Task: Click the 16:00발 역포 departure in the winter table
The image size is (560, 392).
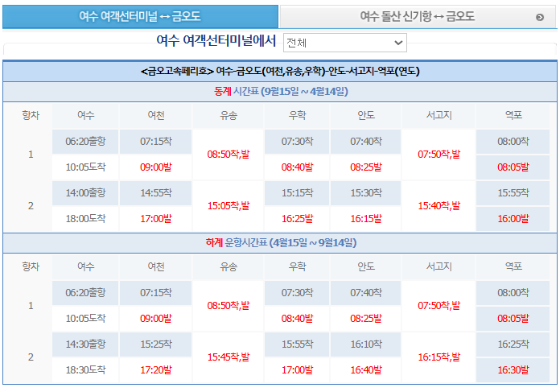Action: click(513, 218)
